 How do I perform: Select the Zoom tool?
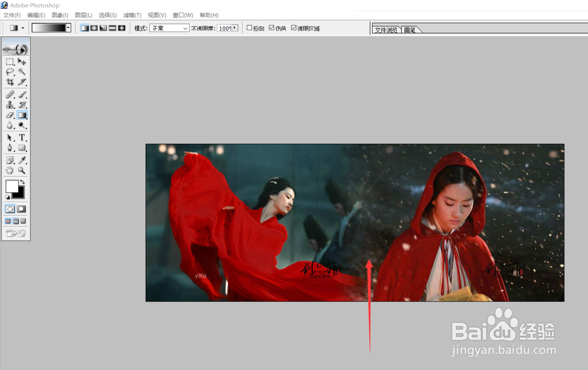pos(22,170)
